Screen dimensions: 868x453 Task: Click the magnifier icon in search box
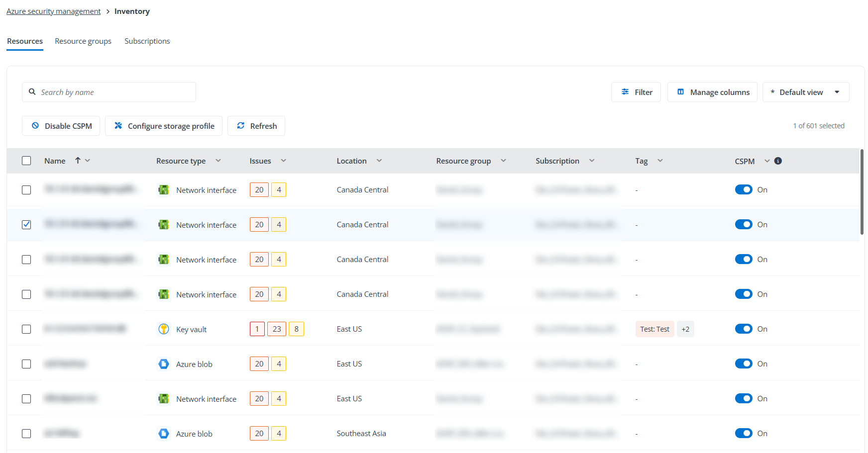click(32, 92)
